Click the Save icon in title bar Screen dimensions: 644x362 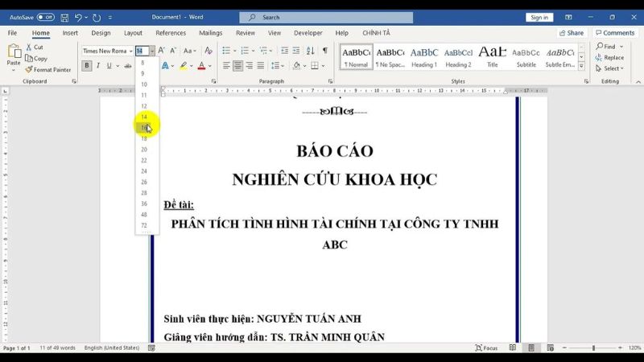tap(64, 17)
